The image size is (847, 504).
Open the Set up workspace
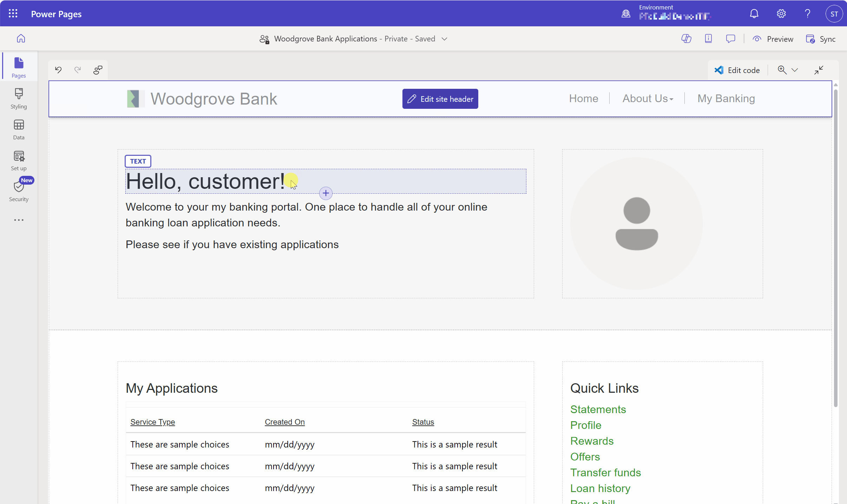[x=19, y=160]
